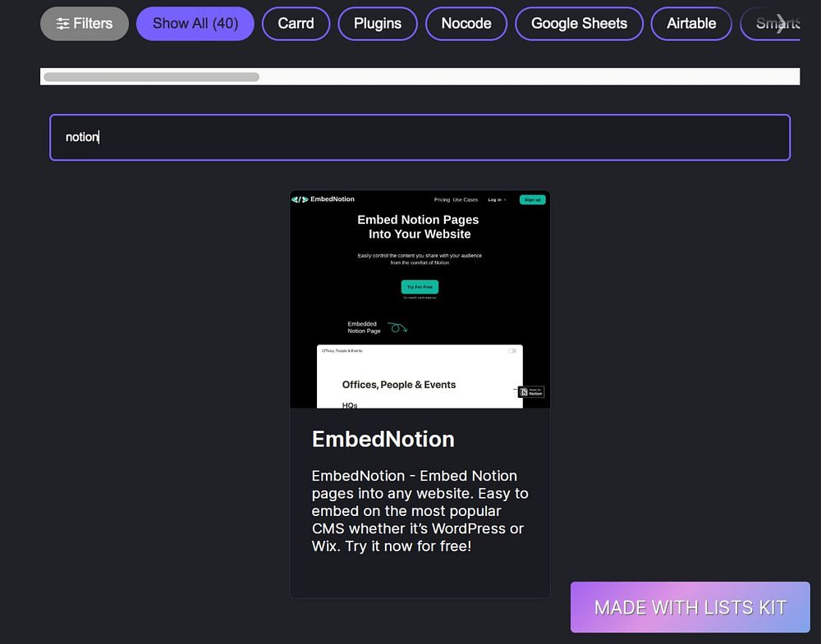Image resolution: width=821 pixels, height=644 pixels.
Task: Select the Show All (40) filter
Action: [195, 24]
